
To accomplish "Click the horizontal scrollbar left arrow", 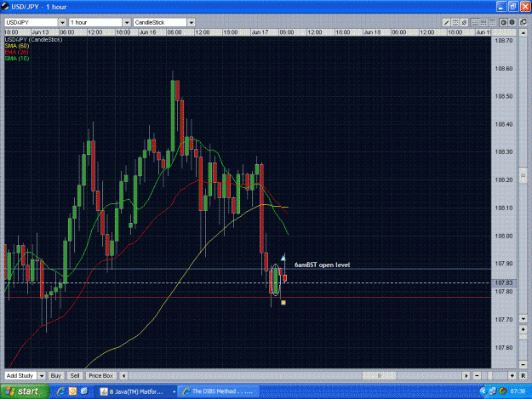I will point(123,376).
